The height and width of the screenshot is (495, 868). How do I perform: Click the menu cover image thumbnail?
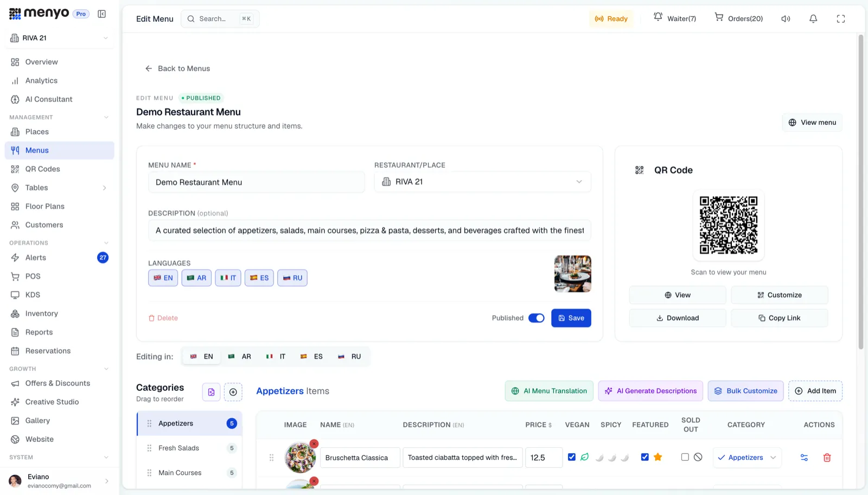573,274
